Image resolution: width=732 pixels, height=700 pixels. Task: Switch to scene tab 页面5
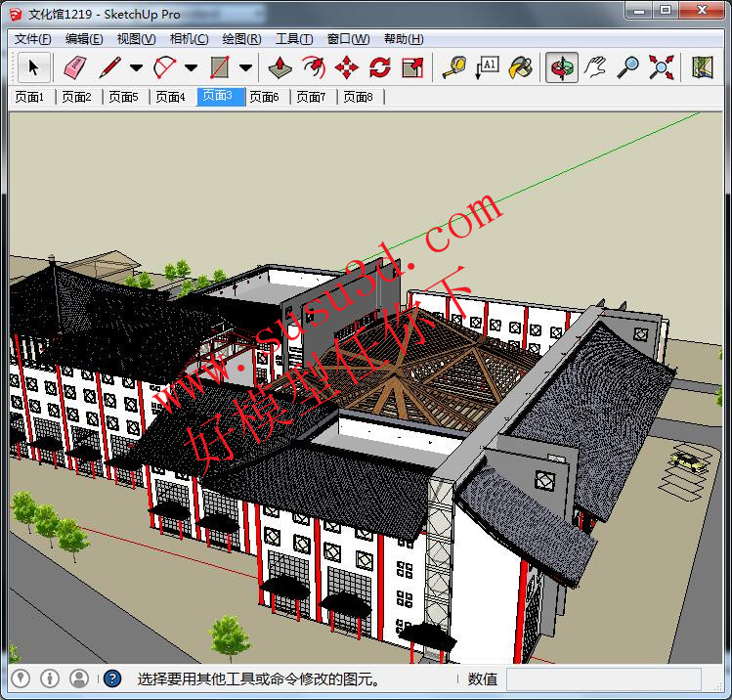pyautogui.click(x=124, y=97)
